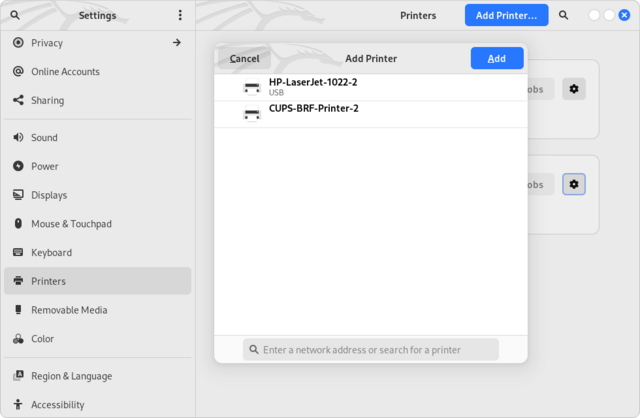Open the Online Accounts panel
Image resolution: width=640 pixels, height=418 pixels.
[65, 72]
